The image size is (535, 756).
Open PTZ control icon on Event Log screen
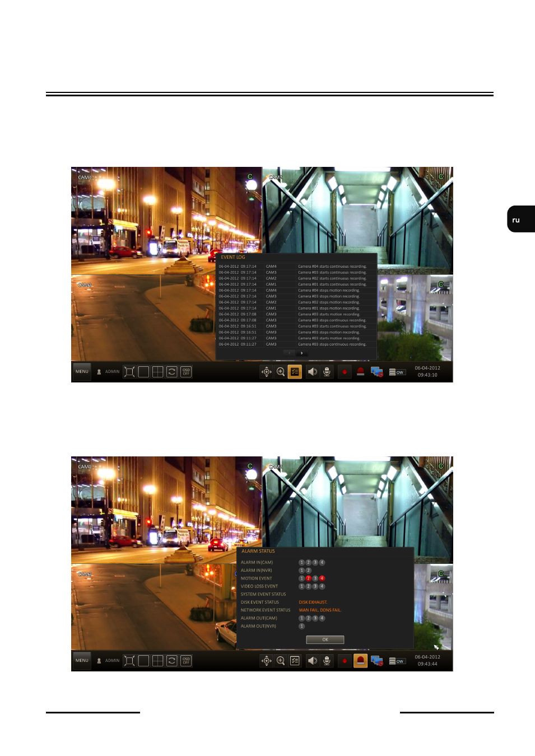[267, 372]
